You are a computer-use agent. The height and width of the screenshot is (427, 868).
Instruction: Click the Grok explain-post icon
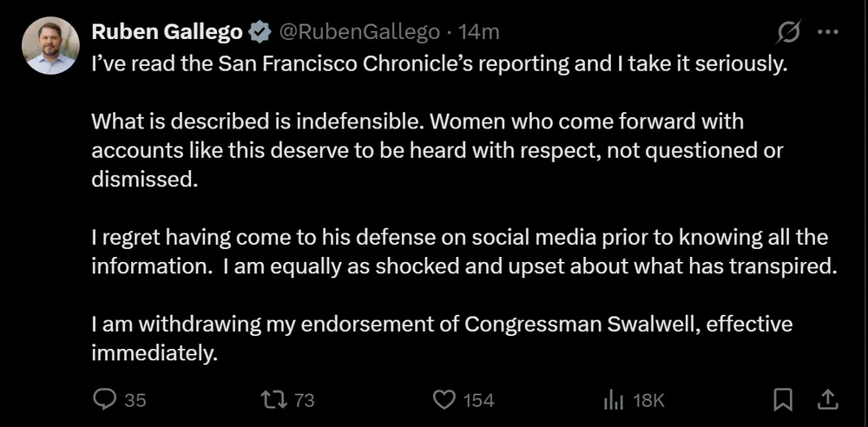coord(788,32)
